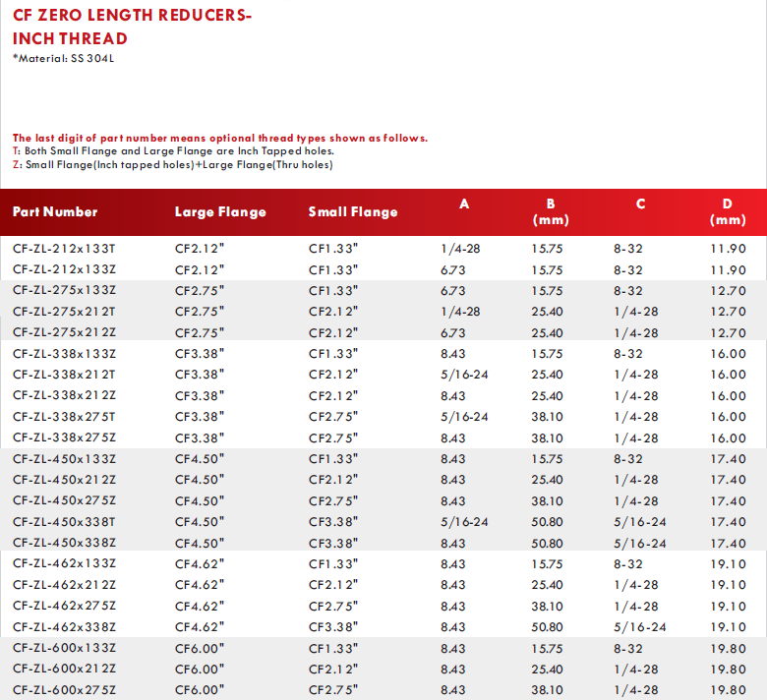This screenshot has width=767, height=700.
Task: Click A value 1/4-28 in CF-ZL-212x133T row
Action: pos(460,249)
